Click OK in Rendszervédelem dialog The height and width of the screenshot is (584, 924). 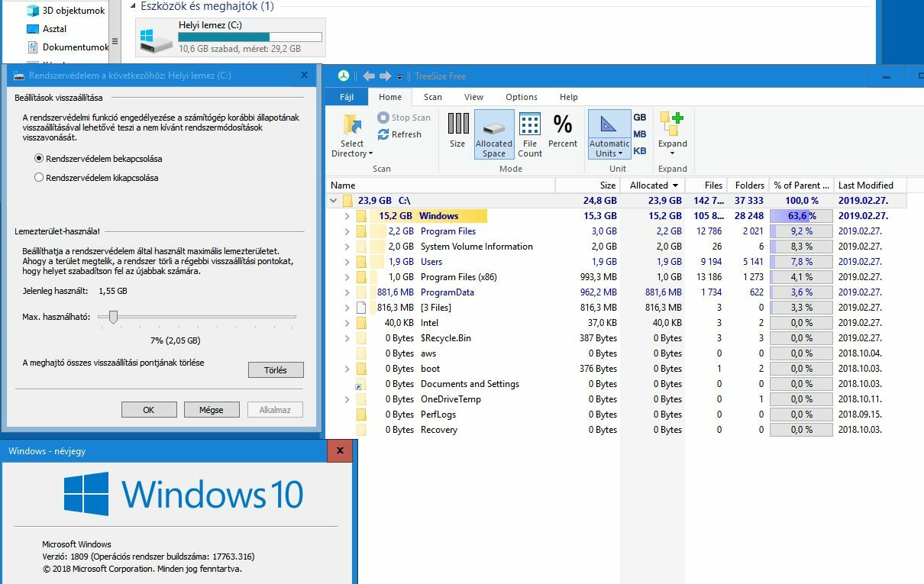[149, 409]
